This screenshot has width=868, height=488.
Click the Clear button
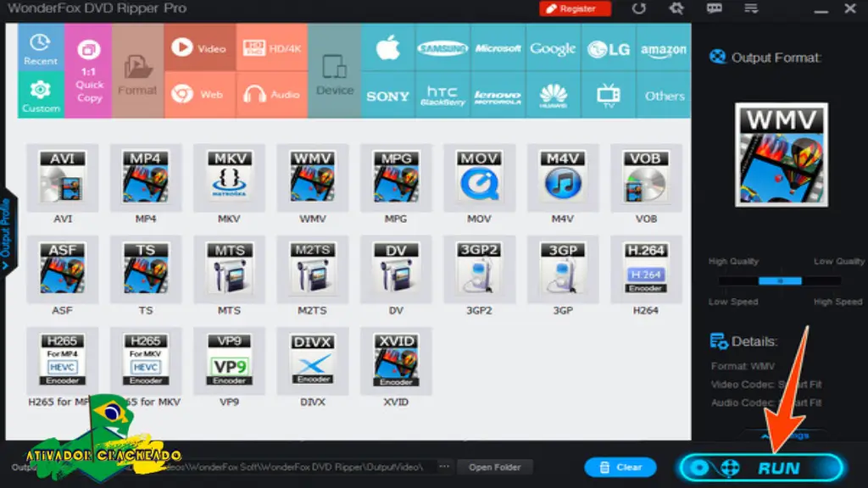click(x=620, y=467)
